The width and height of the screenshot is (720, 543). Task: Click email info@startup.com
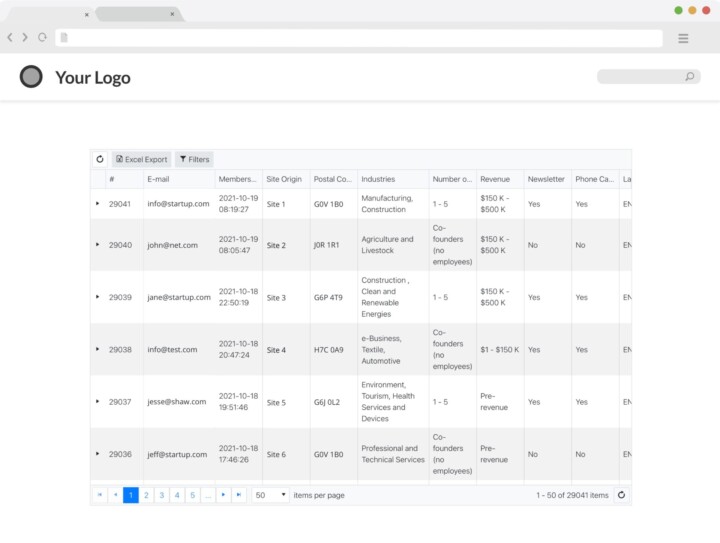(x=178, y=203)
